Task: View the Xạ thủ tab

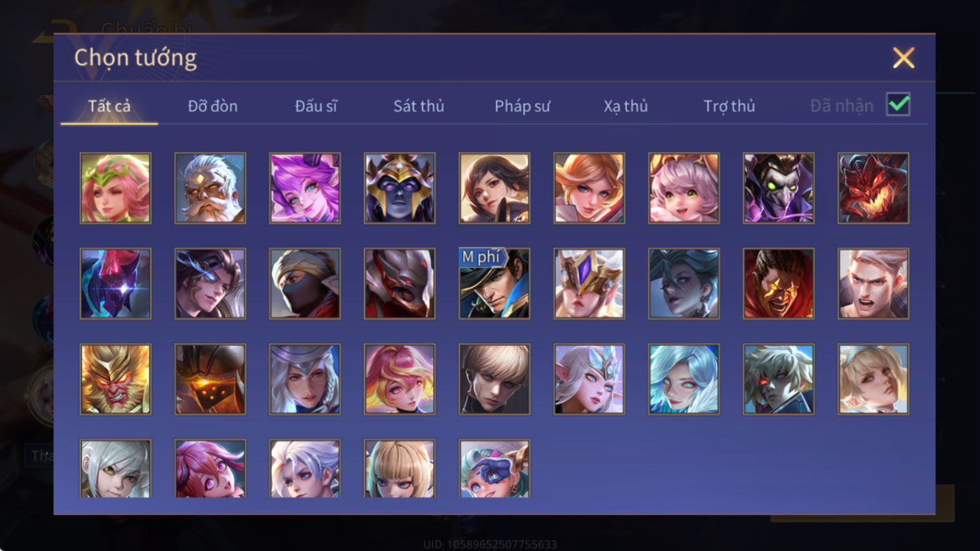Action: (x=626, y=106)
